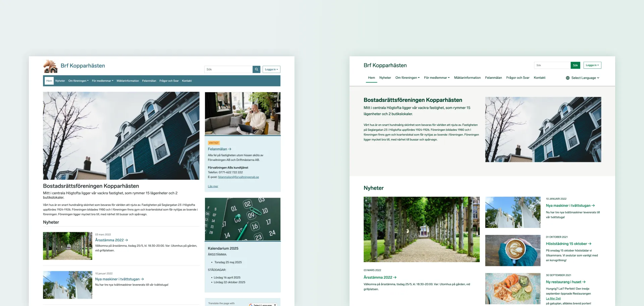The image size is (644, 306).
Task: Open Logga in dropdown in right page
Action: click(x=592, y=65)
